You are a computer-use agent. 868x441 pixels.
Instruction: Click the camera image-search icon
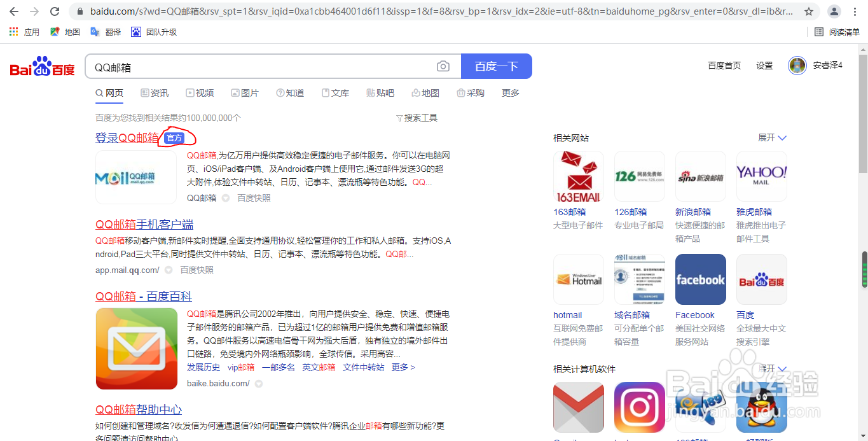pos(443,66)
